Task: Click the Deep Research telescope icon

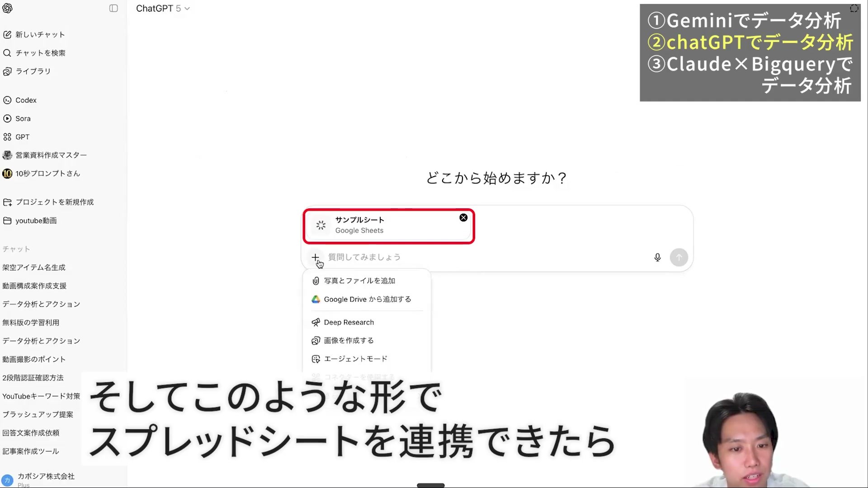Action: pos(316,322)
